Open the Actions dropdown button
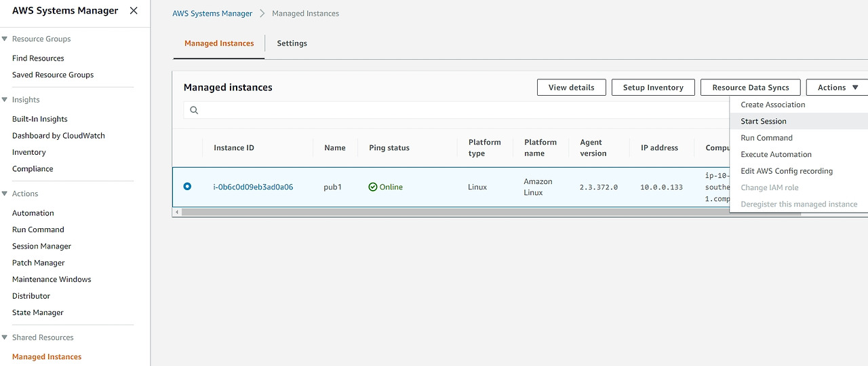868x366 pixels. click(x=837, y=88)
